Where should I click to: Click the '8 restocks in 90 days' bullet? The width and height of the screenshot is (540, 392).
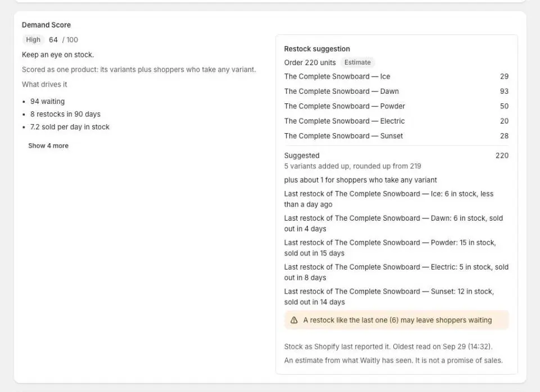click(x=65, y=114)
